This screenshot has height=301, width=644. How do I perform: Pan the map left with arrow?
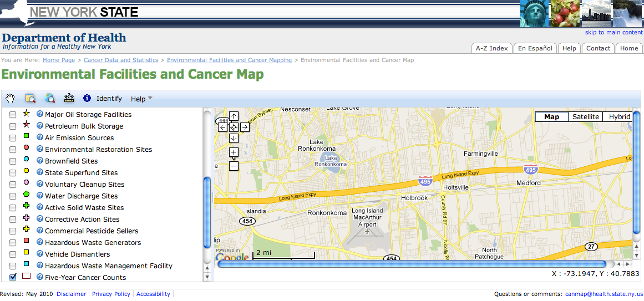222,127
